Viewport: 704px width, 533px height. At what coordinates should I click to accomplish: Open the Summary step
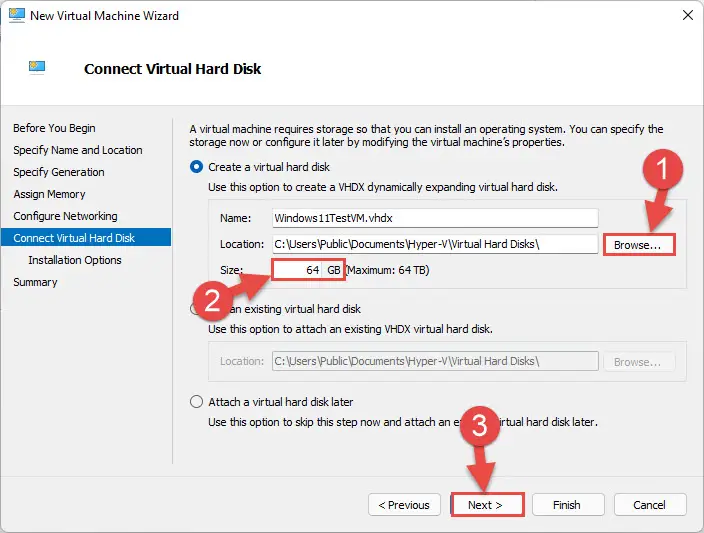[35, 282]
